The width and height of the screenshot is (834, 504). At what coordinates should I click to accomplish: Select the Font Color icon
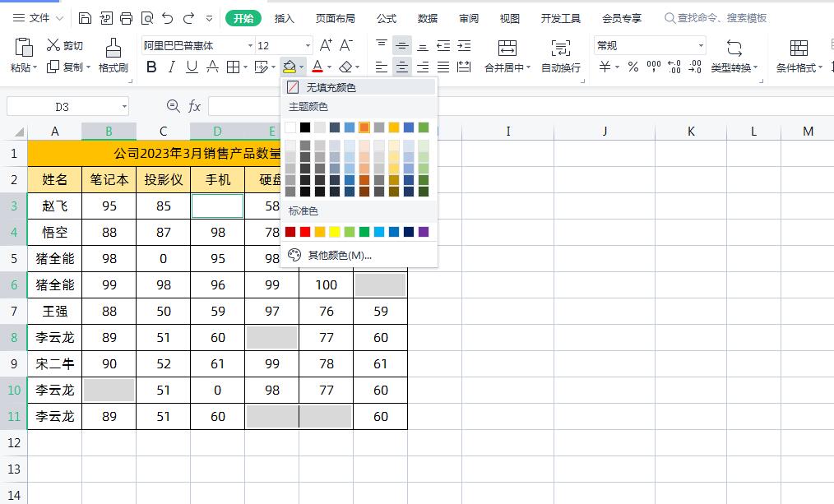[x=318, y=67]
